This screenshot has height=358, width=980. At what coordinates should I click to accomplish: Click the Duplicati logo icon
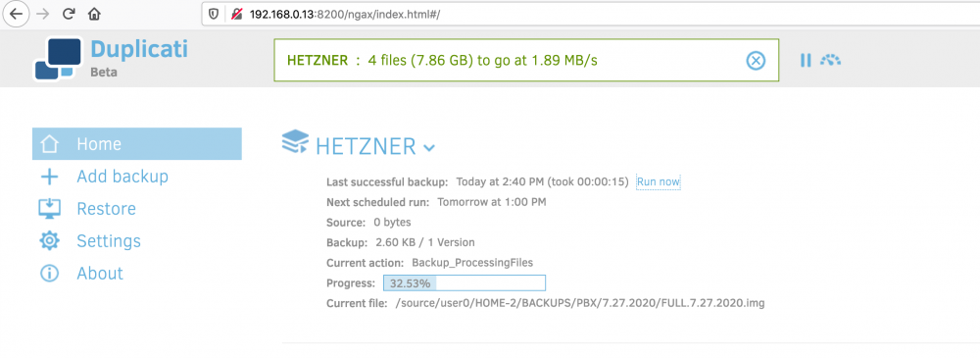(x=58, y=59)
